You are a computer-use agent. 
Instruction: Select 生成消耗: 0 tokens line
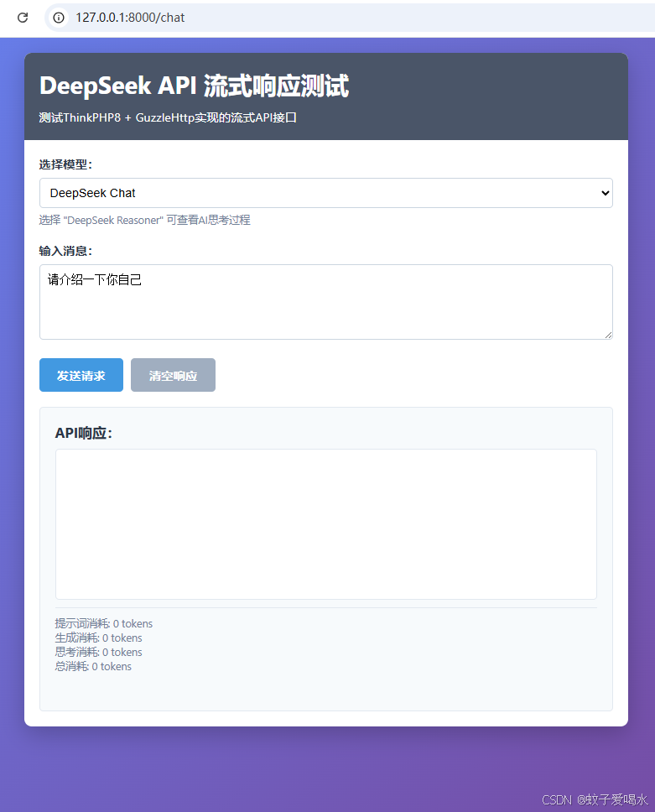coord(98,638)
